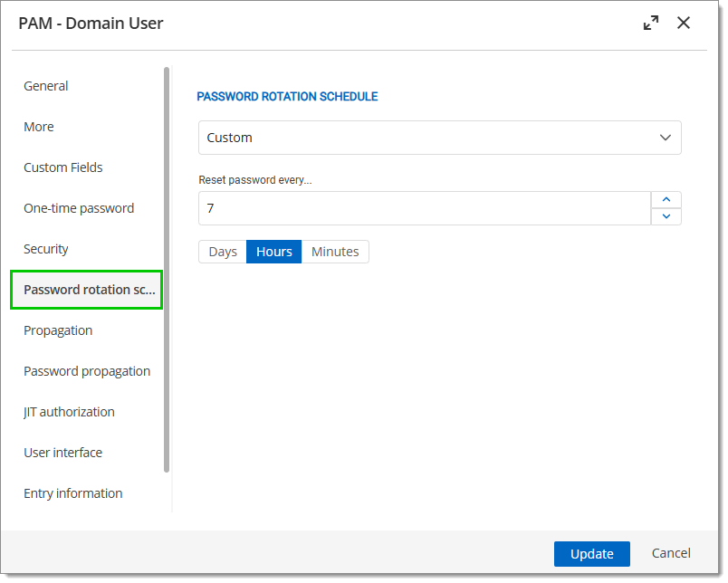Decrease reset interval with down arrow
728x583 pixels.
tap(666, 216)
